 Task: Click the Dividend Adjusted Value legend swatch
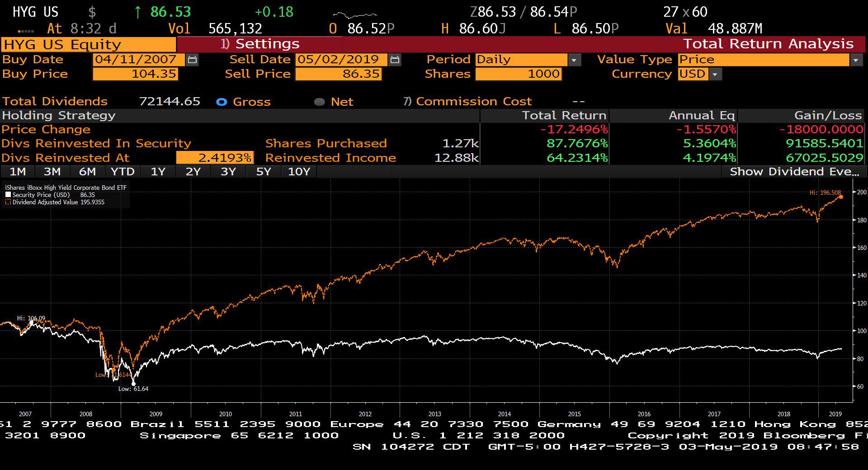8,202
